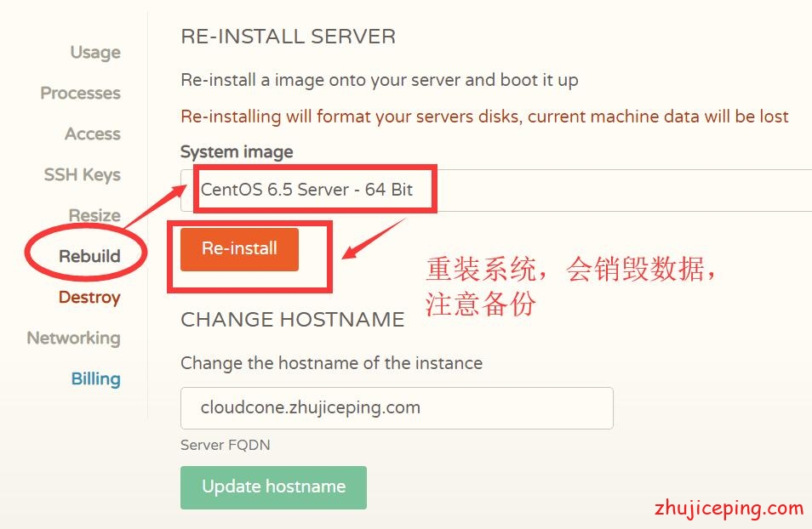Switch to the Resize section
Viewport: 812px width, 529px height.
coord(94,215)
